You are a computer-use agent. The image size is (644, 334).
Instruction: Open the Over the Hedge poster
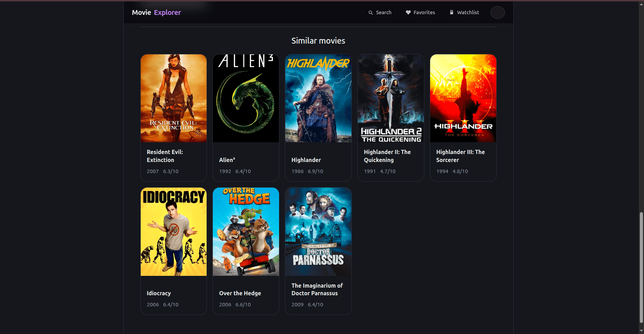coord(246,232)
